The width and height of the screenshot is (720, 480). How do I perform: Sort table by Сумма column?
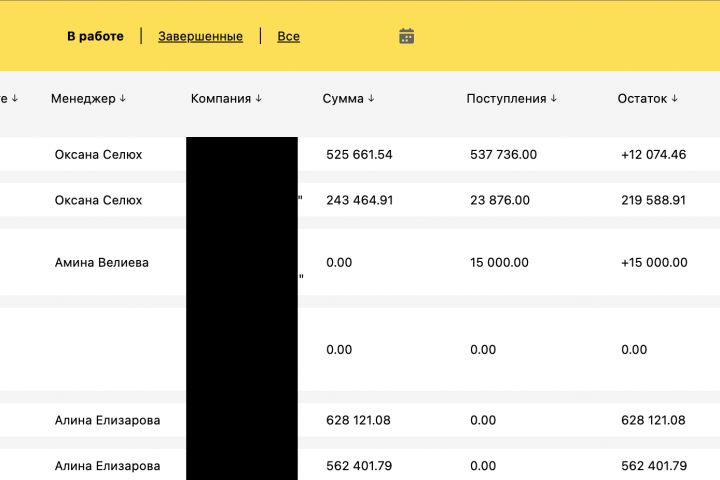348,99
